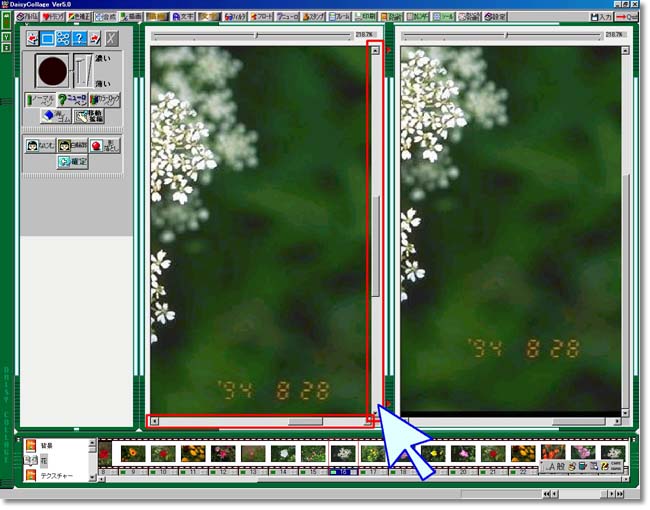This screenshot has width=650, height=510.
Task: Click the undo red arrow icon
Action: coord(31,39)
